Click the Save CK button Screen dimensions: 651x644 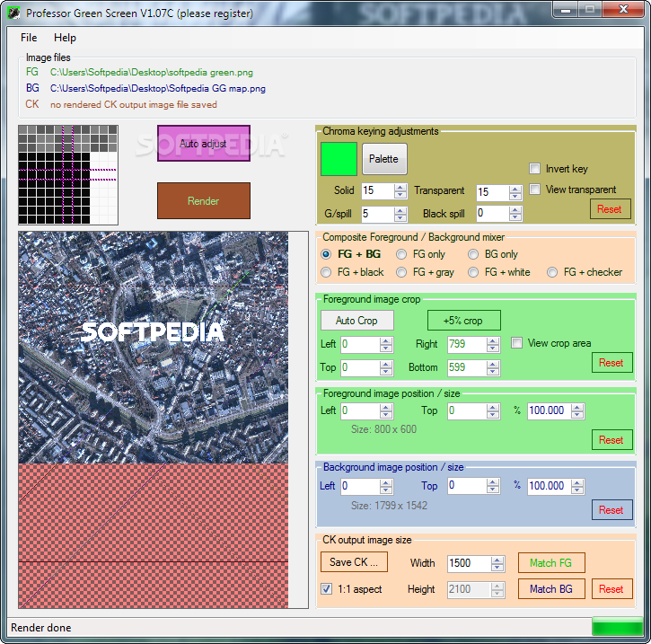[354, 562]
